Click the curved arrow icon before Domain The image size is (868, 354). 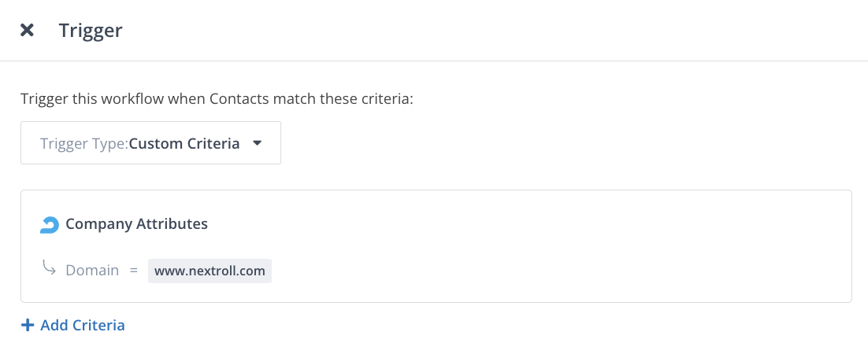pyautogui.click(x=49, y=270)
